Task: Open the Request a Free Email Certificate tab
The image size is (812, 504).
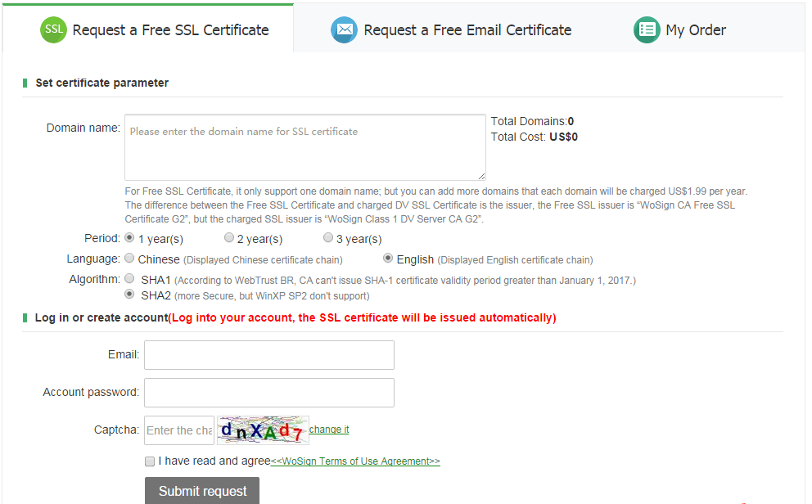Action: [x=467, y=30]
